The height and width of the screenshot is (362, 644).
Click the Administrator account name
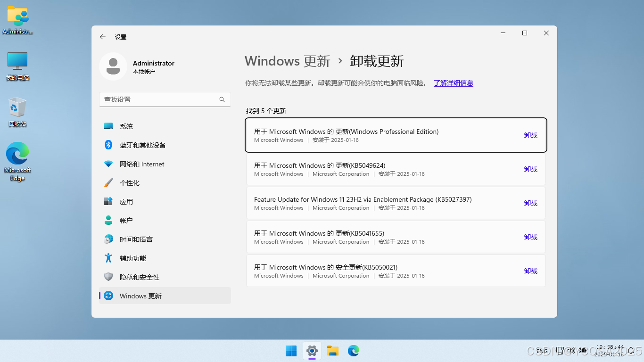coord(154,63)
